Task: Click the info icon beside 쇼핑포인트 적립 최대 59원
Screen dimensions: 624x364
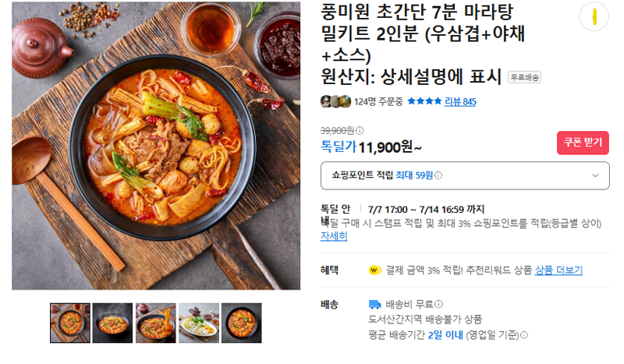Action: click(438, 175)
